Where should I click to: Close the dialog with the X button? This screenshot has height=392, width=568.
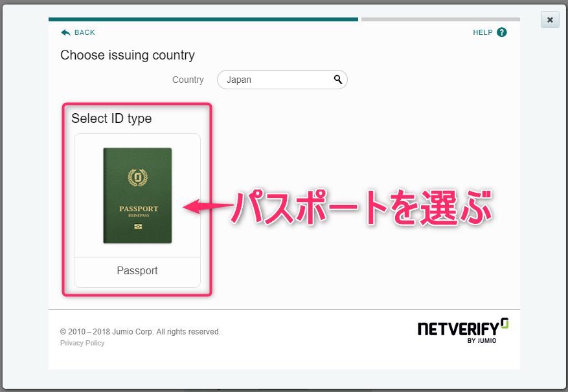point(550,19)
